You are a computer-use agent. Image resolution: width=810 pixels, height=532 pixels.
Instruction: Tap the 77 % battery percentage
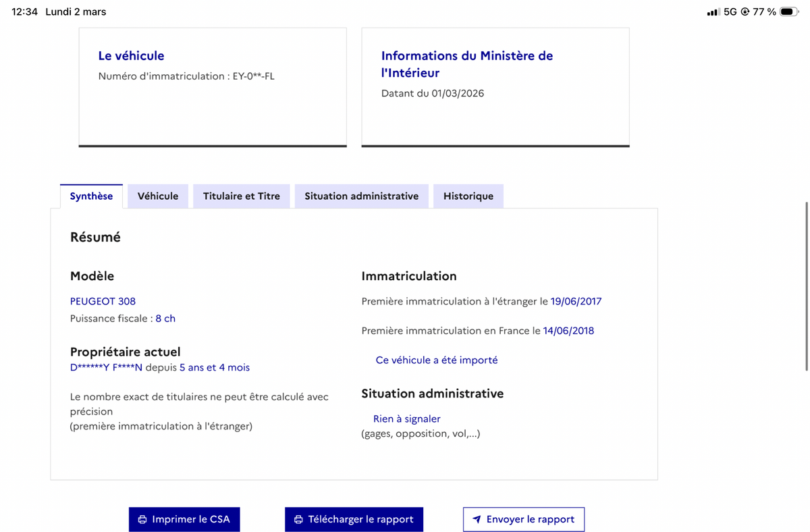(764, 11)
